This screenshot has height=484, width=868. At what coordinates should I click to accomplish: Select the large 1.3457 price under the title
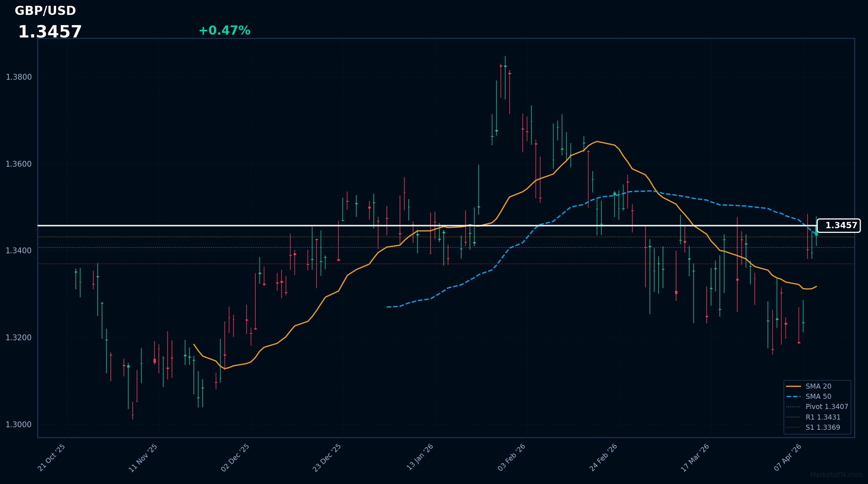click(50, 32)
